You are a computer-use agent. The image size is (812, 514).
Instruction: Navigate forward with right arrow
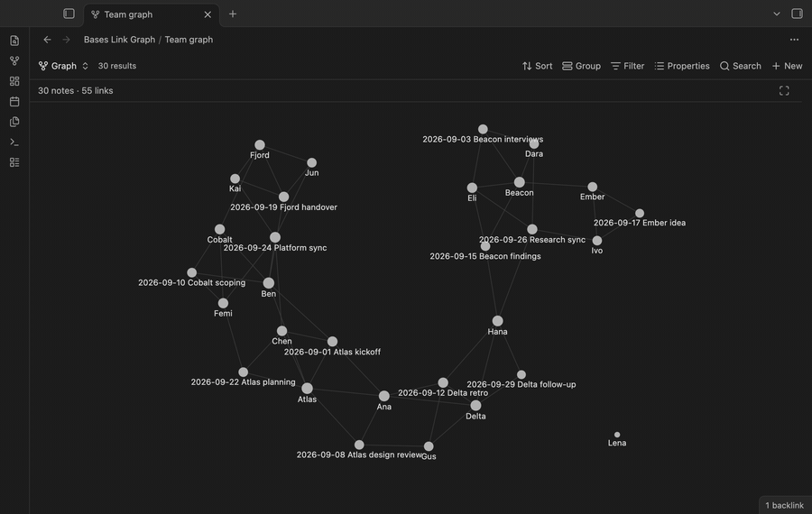point(66,40)
